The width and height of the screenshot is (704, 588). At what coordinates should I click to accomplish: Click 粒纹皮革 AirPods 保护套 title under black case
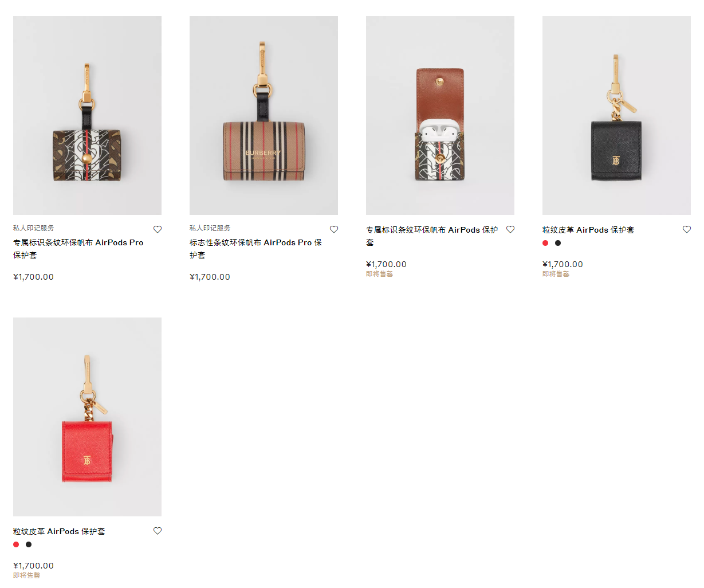[x=588, y=230]
